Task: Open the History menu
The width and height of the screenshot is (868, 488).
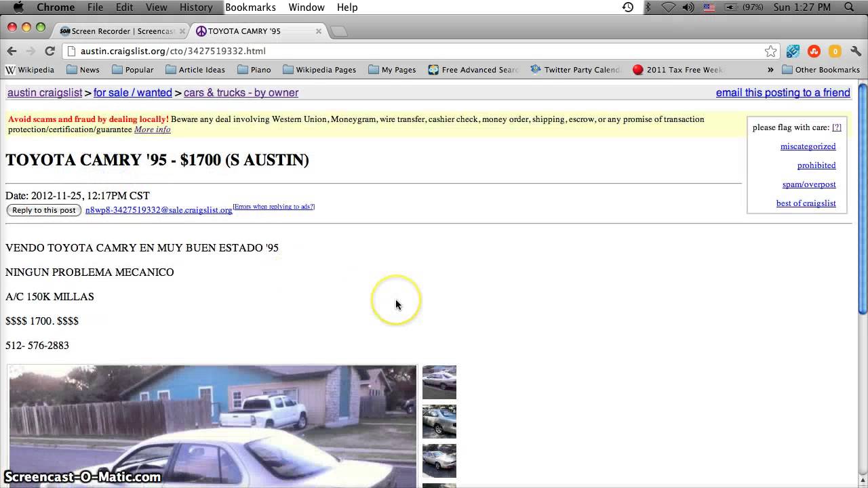Action: click(196, 7)
